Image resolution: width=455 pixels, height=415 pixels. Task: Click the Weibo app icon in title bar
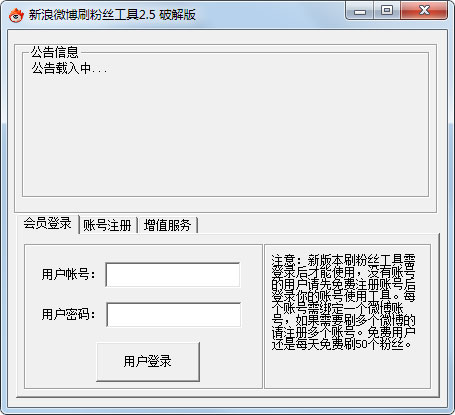click(x=16, y=15)
